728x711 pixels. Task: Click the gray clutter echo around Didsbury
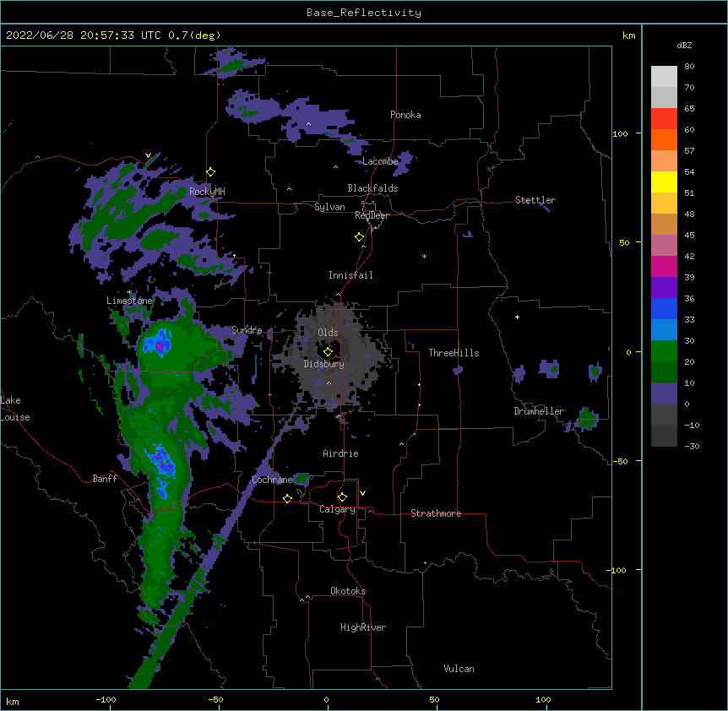[x=333, y=357]
